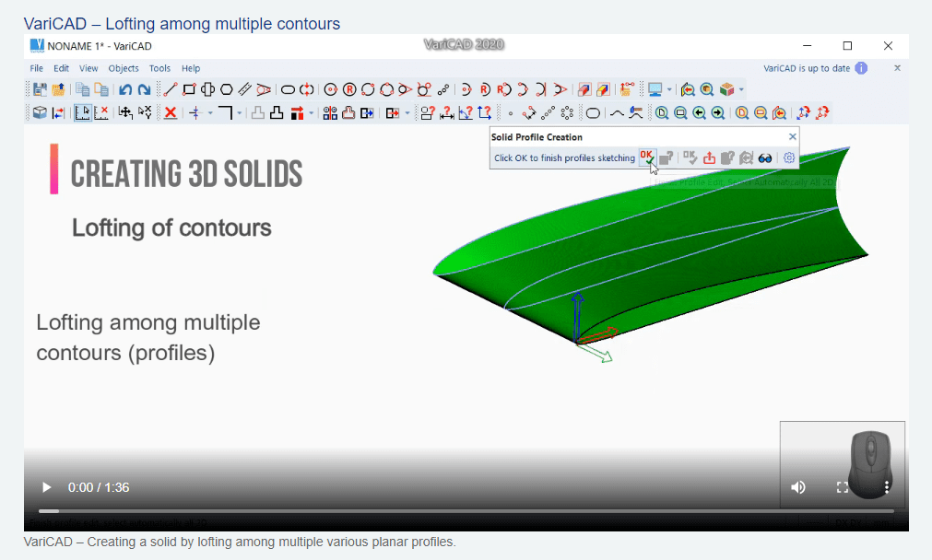Expand the colored cube shading dropdown arrow

pyautogui.click(x=741, y=89)
